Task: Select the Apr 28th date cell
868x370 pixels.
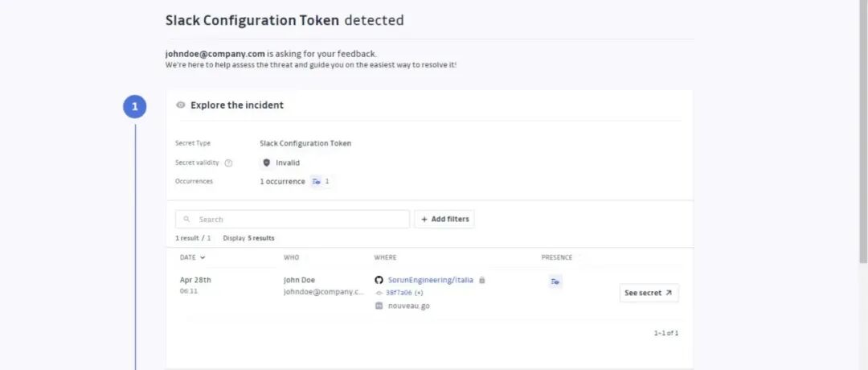Action: (x=195, y=280)
